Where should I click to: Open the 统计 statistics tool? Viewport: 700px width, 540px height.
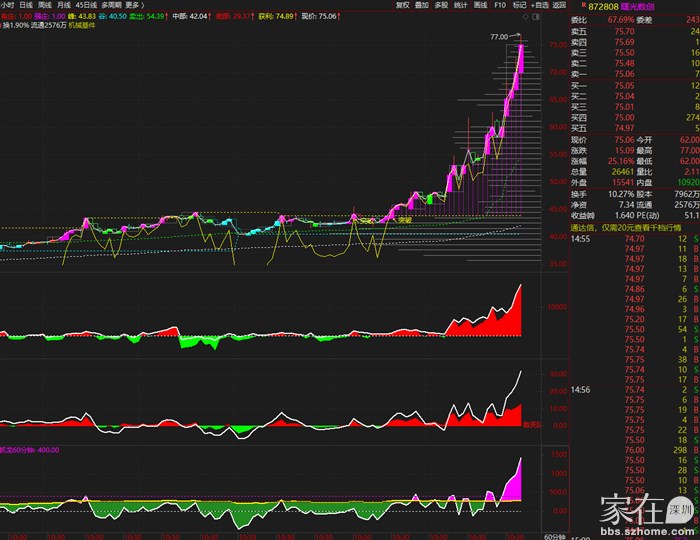(461, 5)
